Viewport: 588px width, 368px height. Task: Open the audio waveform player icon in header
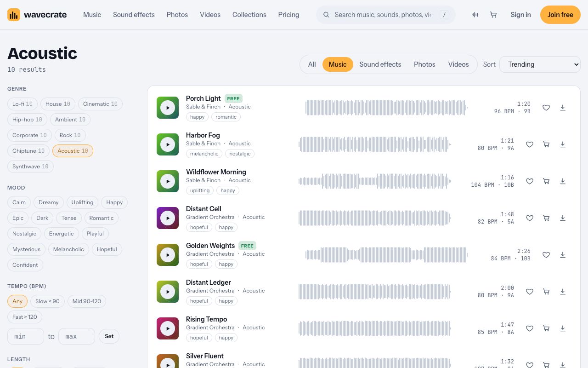point(475,15)
